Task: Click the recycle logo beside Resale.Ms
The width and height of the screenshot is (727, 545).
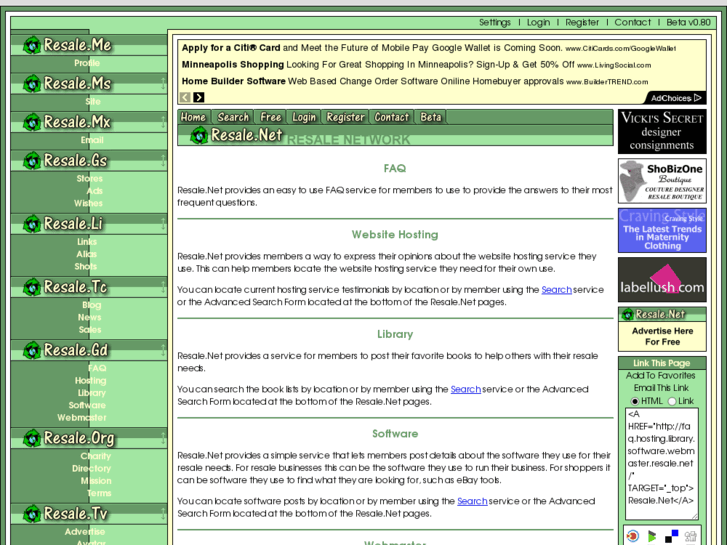Action: [32, 83]
